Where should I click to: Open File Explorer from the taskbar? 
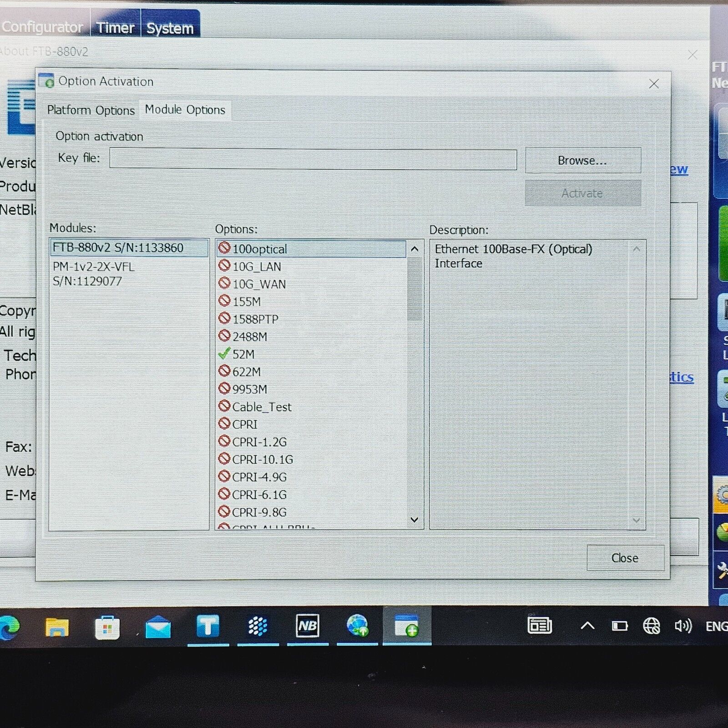57,628
